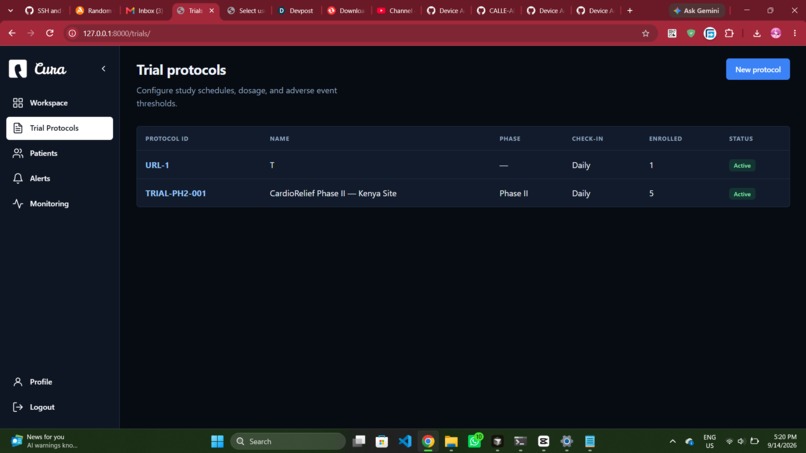The height and width of the screenshot is (453, 806).
Task: Show hidden system tray icons
Action: [672, 441]
